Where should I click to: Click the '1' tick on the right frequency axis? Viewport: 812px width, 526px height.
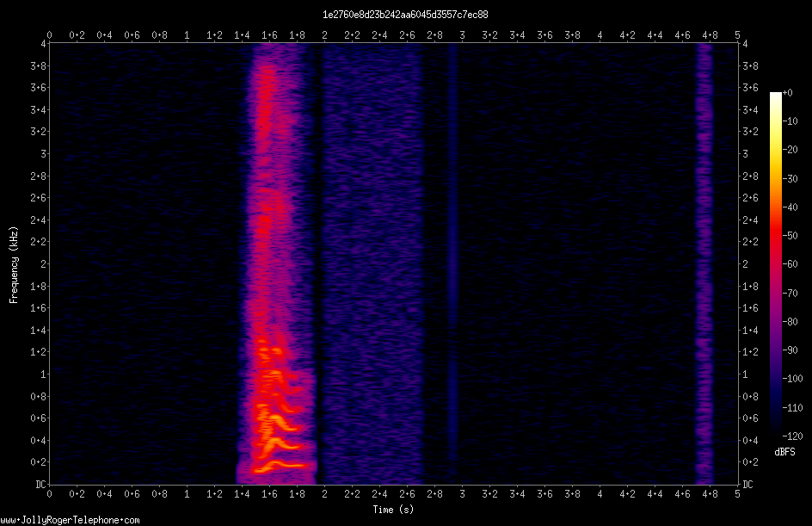tap(745, 374)
